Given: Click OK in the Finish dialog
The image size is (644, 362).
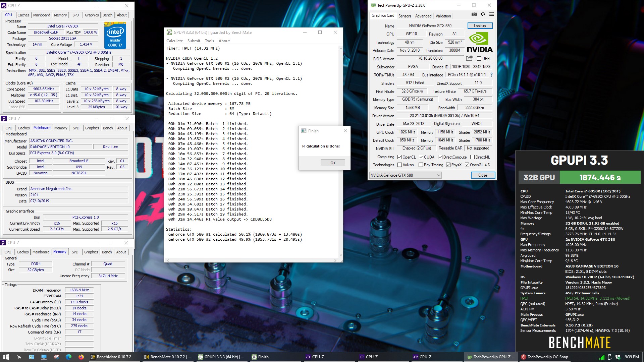Looking at the screenshot, I should coord(333,163).
